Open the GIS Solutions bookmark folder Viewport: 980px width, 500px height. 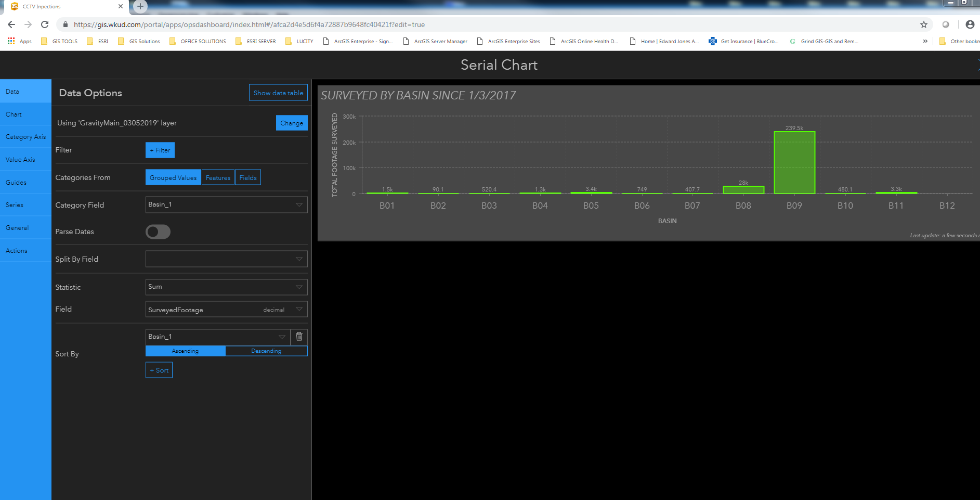(139, 41)
